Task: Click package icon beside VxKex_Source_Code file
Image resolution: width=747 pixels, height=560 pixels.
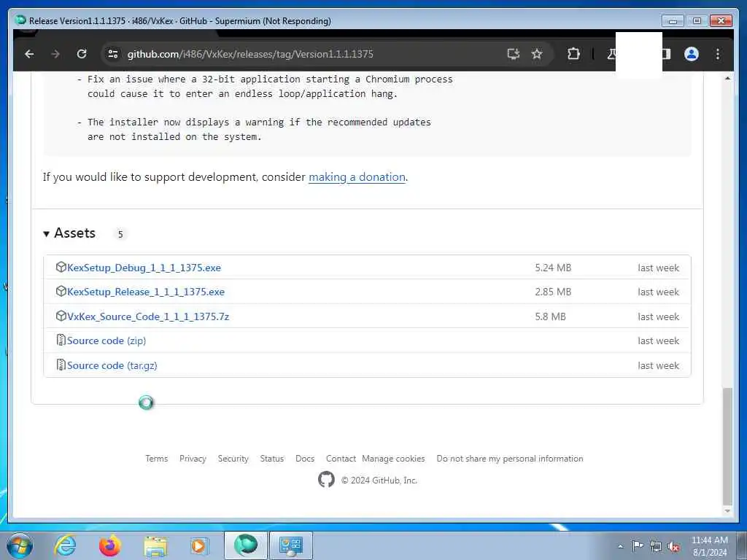Action: [61, 316]
